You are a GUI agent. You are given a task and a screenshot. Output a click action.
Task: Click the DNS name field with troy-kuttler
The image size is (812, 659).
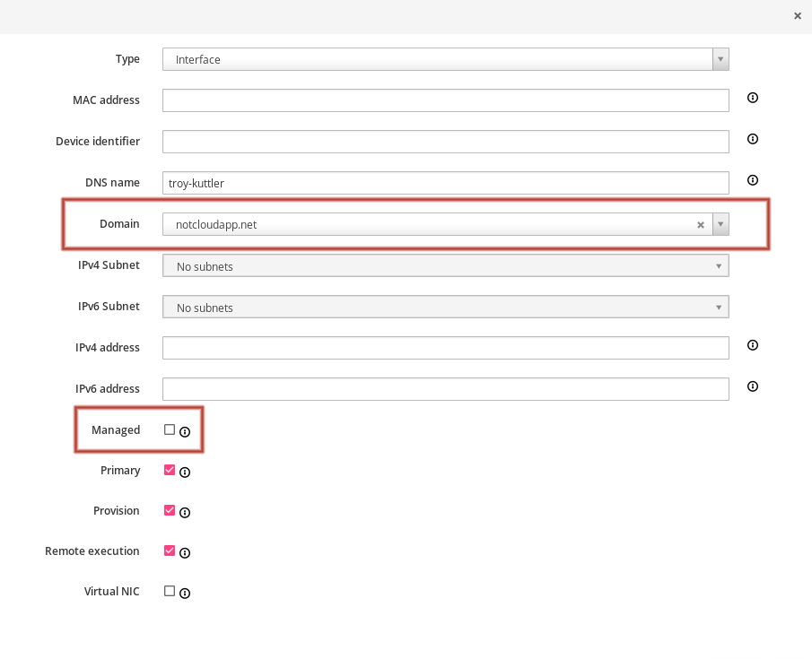click(x=446, y=183)
